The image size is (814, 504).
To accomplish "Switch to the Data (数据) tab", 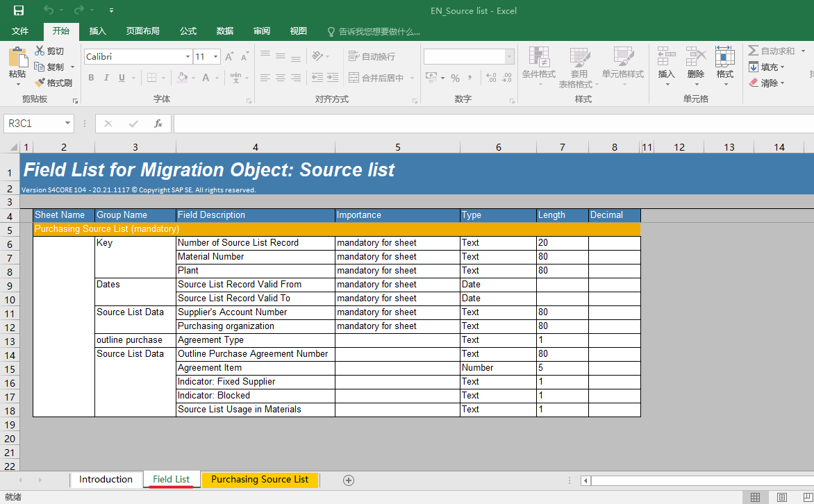I will point(225,31).
